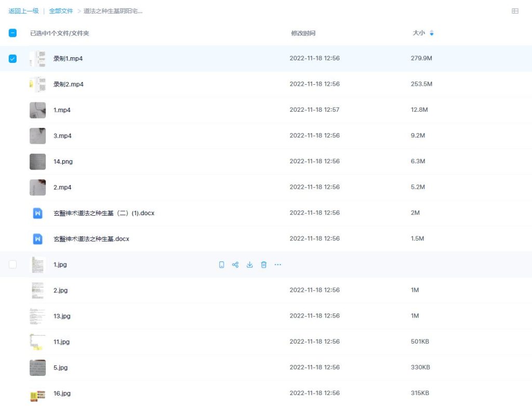Tick the checkbox next to 1.jpg
Image resolution: width=532 pixels, height=406 pixels.
click(13, 265)
